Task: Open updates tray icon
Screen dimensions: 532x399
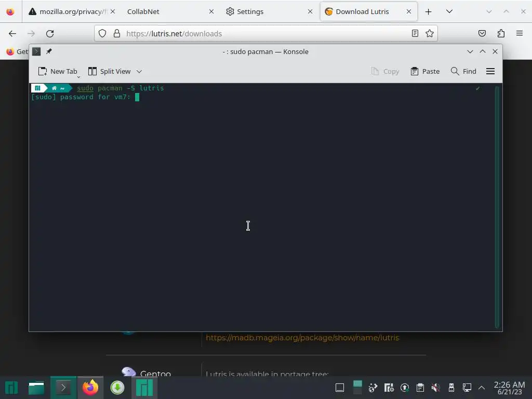Action: [x=404, y=388]
